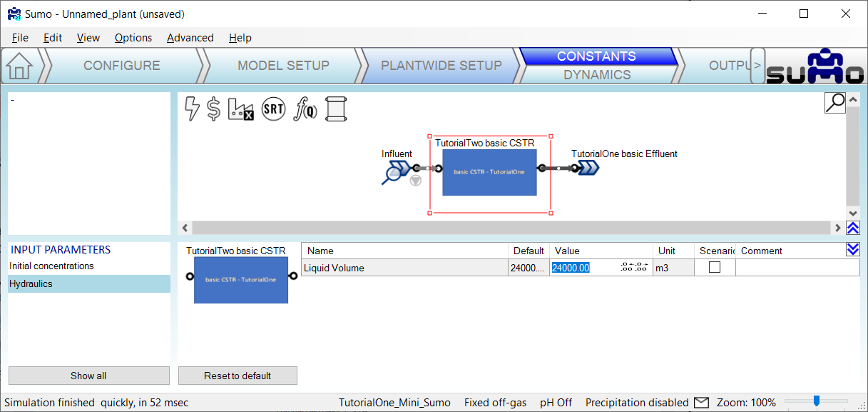Select the Influent unit on the flowsheet
The width and height of the screenshot is (868, 412).
click(397, 170)
